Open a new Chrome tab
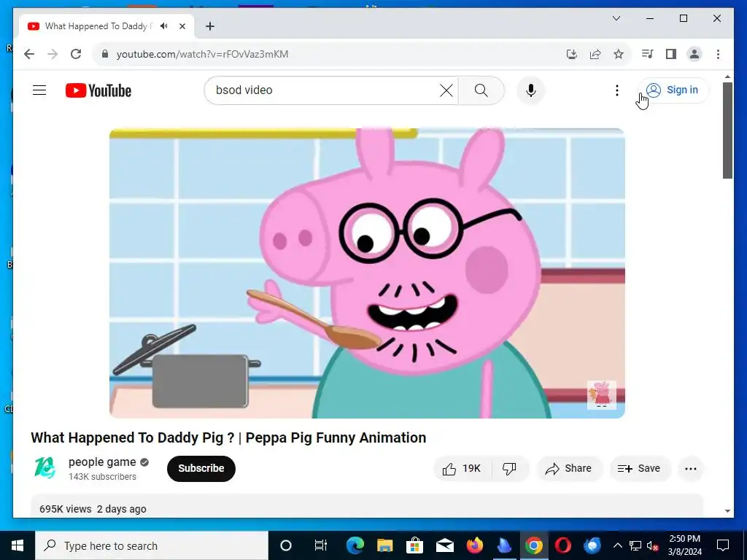 [x=209, y=26]
